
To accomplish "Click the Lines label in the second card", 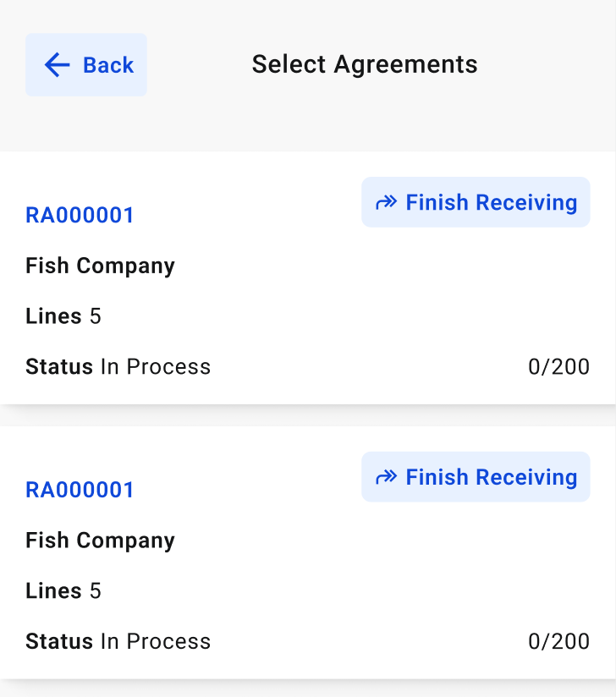I will point(53,591).
